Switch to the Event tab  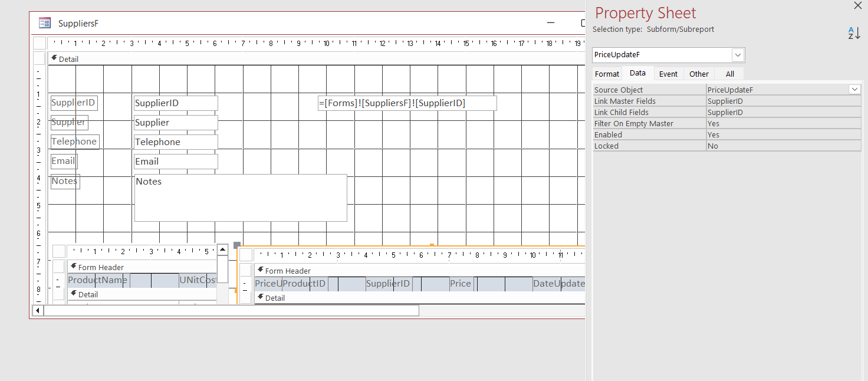click(x=668, y=73)
